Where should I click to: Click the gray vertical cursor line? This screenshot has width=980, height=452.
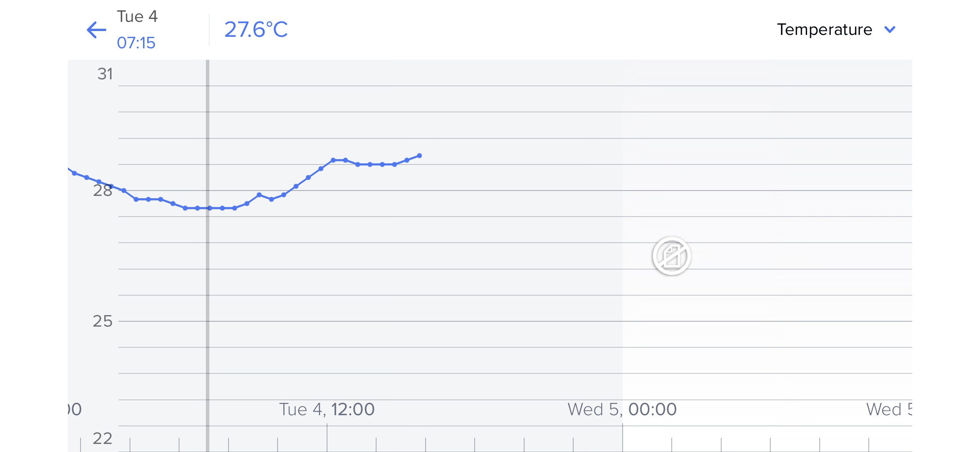tap(207, 256)
